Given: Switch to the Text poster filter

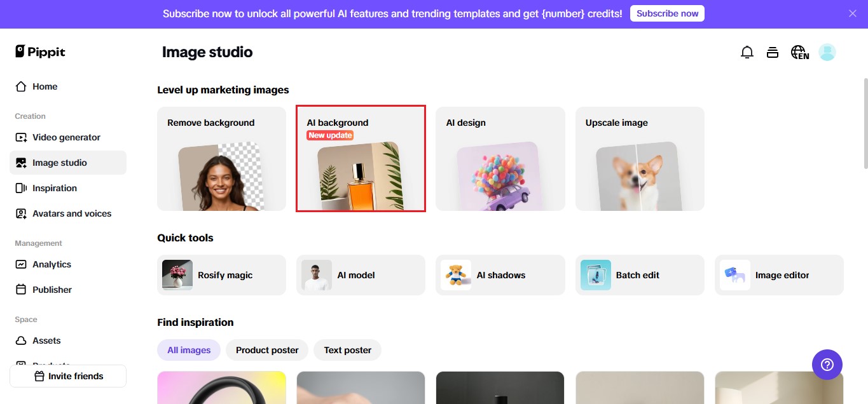Looking at the screenshot, I should pyautogui.click(x=347, y=350).
